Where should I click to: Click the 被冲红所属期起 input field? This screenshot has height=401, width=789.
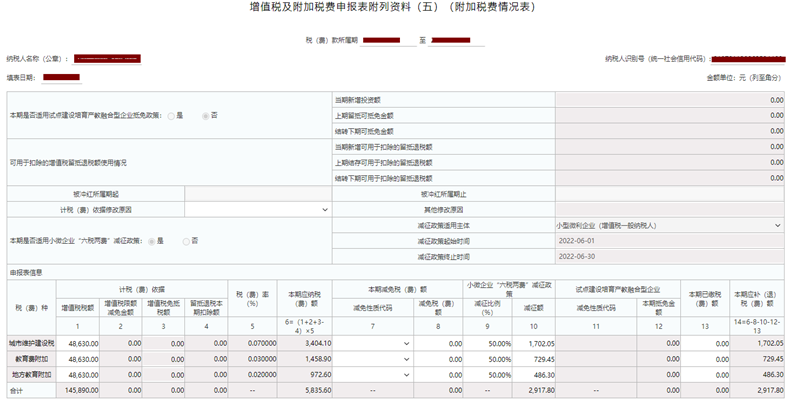tap(258, 194)
